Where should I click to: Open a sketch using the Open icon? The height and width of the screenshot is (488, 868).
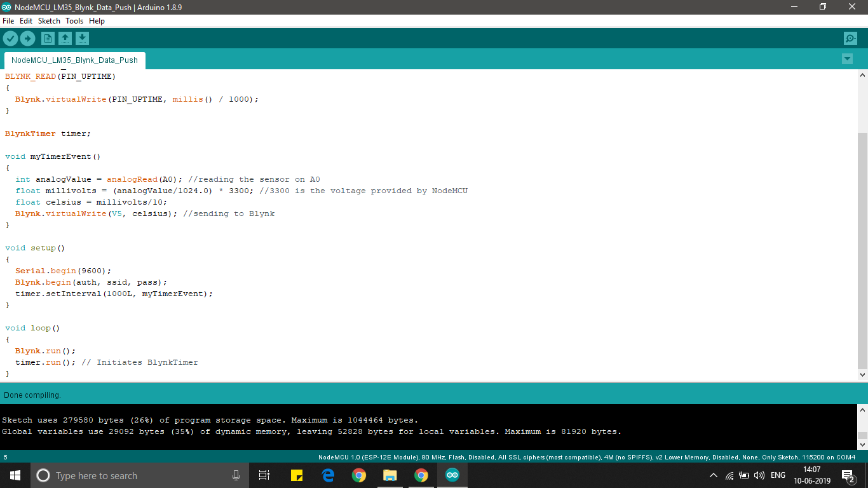(x=65, y=39)
